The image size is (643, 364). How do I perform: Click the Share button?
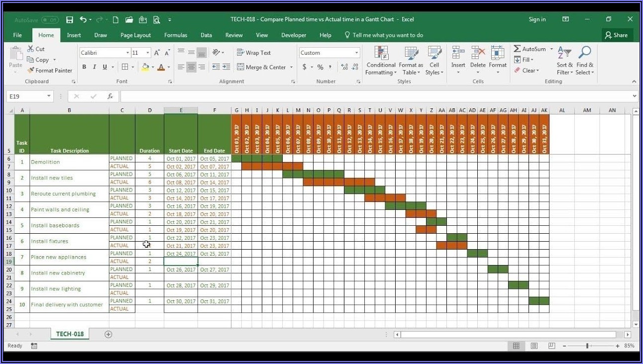[x=616, y=35]
